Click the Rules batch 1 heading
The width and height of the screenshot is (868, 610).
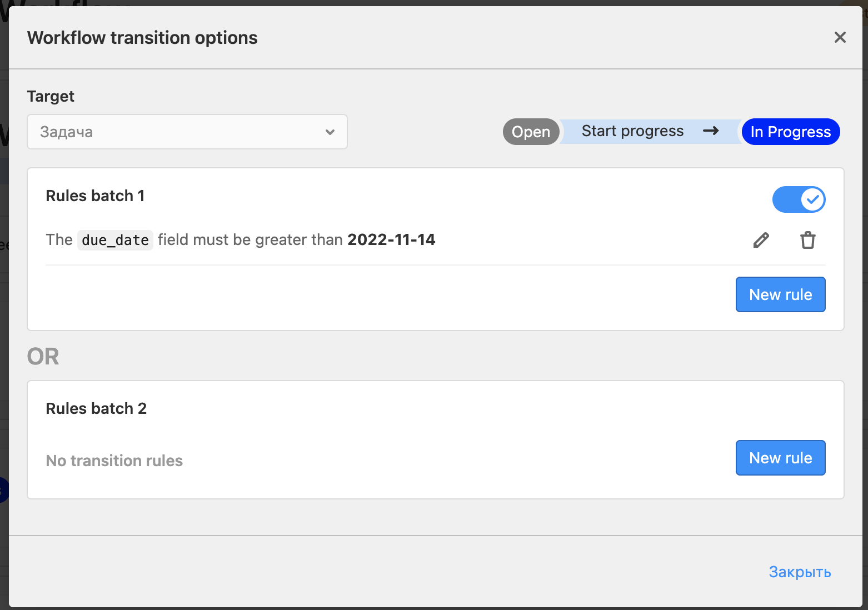(x=95, y=196)
